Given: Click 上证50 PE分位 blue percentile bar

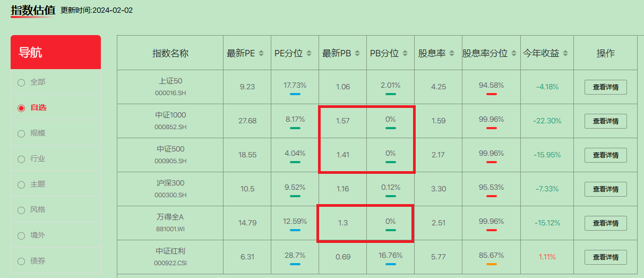Looking at the screenshot, I should tap(295, 94).
